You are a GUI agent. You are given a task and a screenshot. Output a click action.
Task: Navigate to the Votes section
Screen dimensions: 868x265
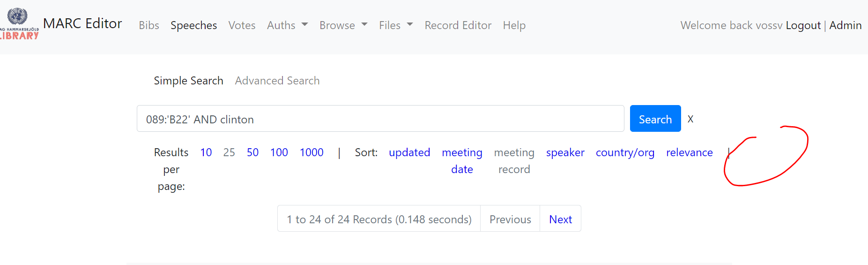coord(242,25)
